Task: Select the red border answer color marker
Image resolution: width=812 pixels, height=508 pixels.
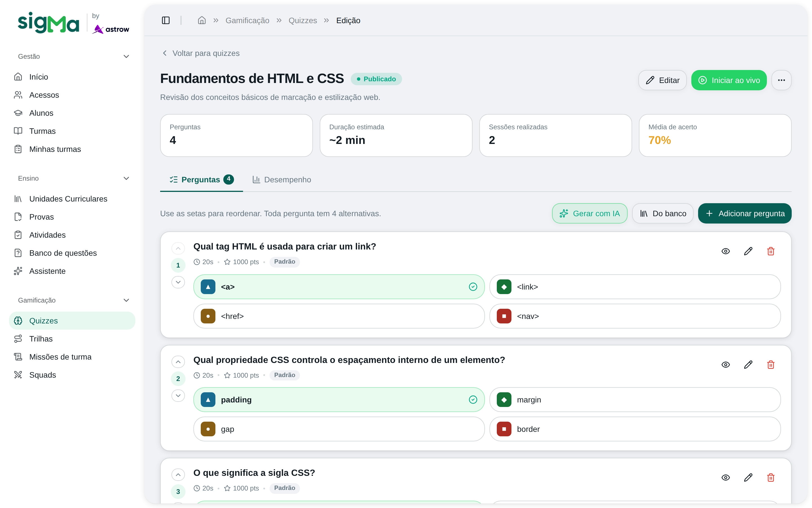Action: (x=504, y=429)
